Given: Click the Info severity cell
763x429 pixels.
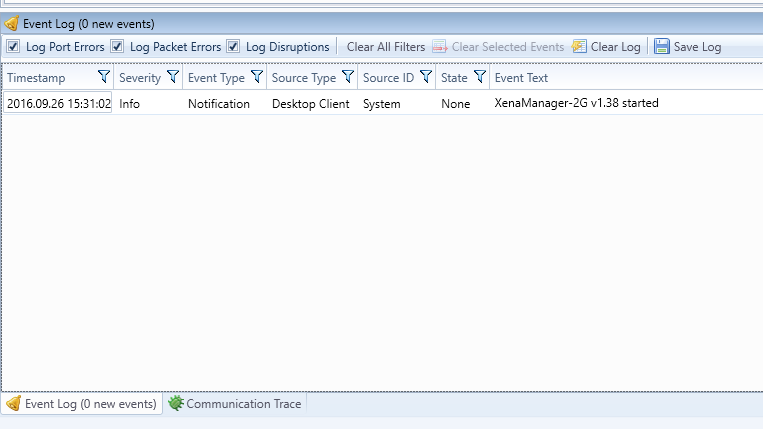Looking at the screenshot, I should [129, 104].
